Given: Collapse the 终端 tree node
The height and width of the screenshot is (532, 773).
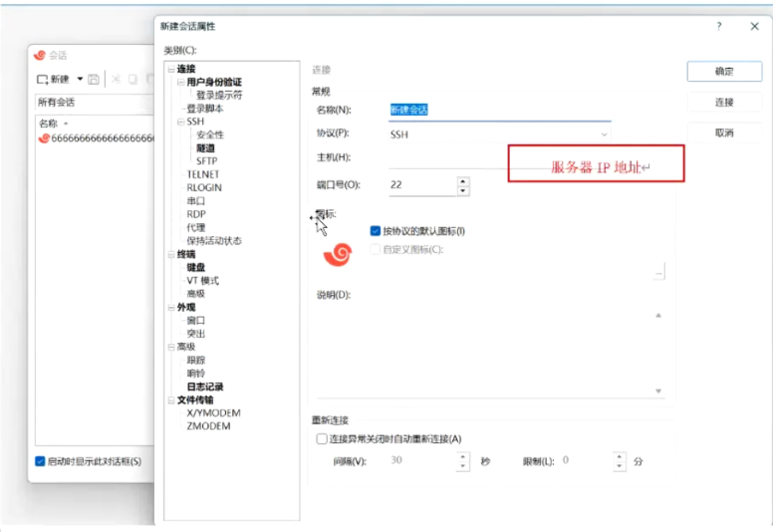Looking at the screenshot, I should pyautogui.click(x=171, y=254).
